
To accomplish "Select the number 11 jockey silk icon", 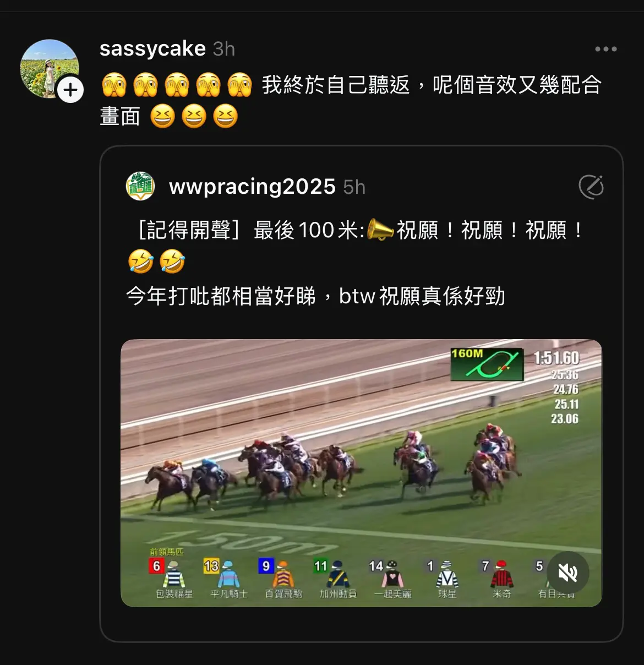I will tap(338, 574).
